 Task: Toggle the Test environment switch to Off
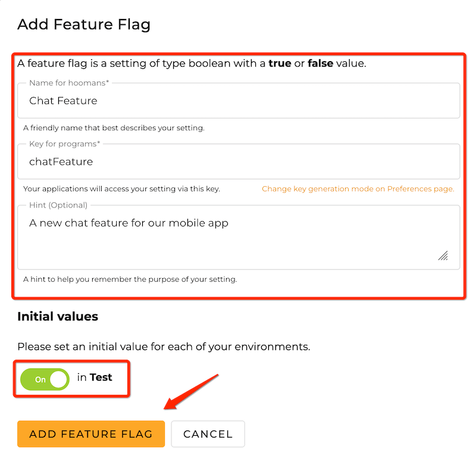pos(44,379)
